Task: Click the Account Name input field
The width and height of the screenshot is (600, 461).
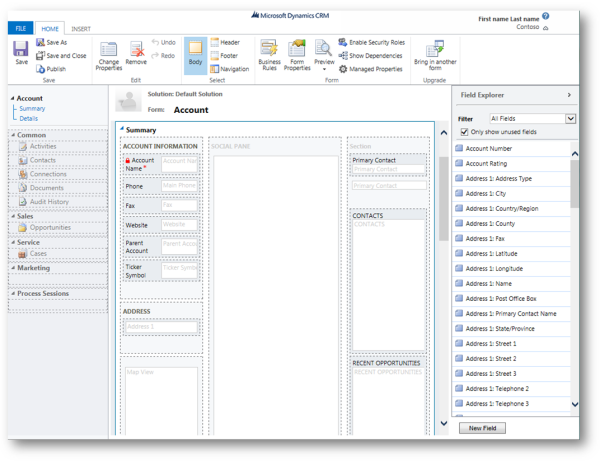Action: point(179,161)
